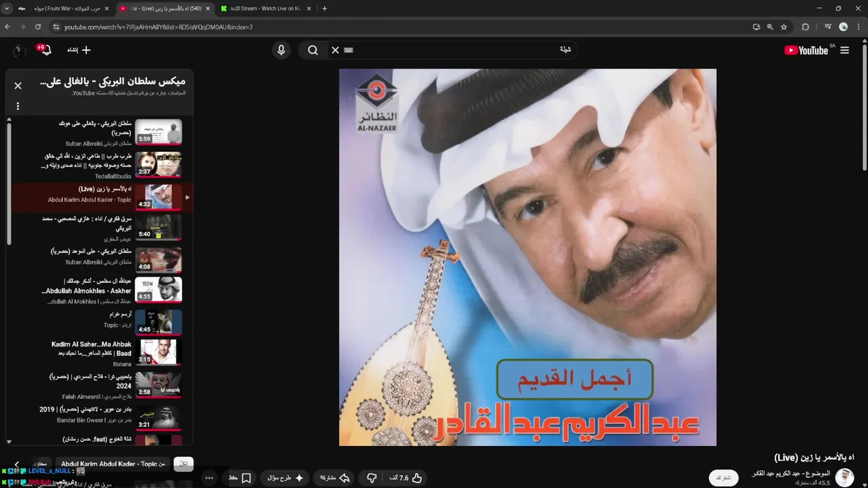Save the video with bookmark icon
Screen dimensions: 868x488
[240, 478]
